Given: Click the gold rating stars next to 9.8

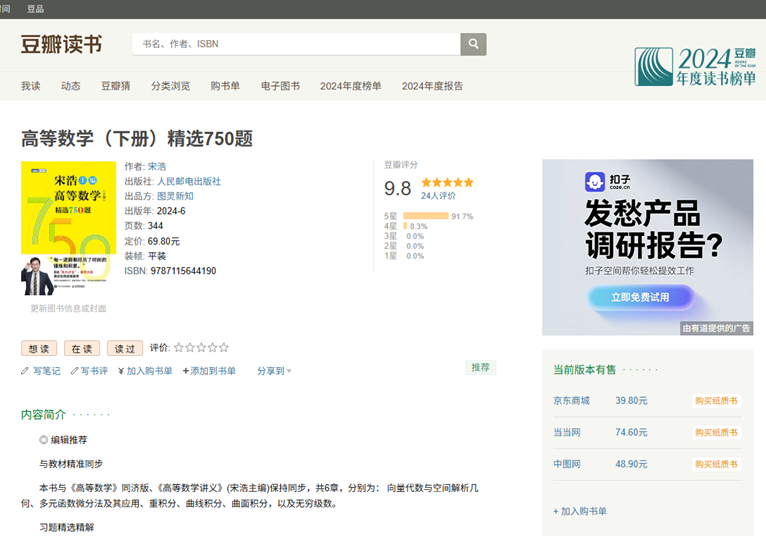Looking at the screenshot, I should (x=447, y=183).
